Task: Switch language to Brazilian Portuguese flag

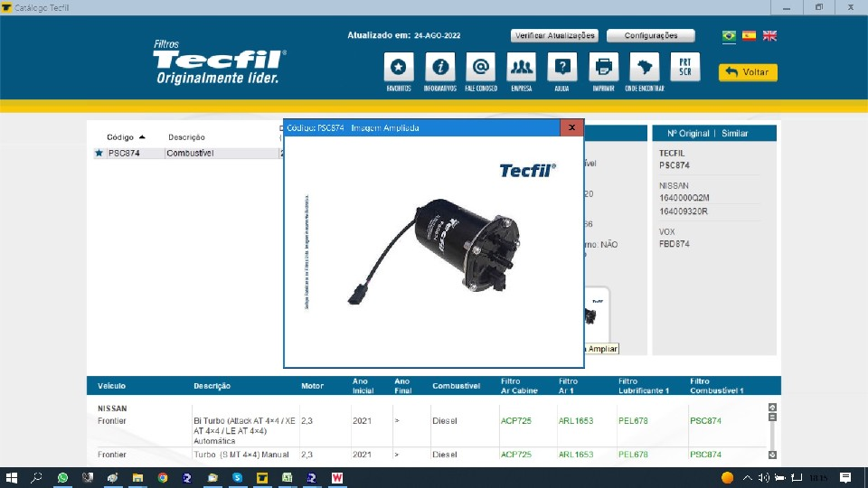Action: tap(729, 36)
